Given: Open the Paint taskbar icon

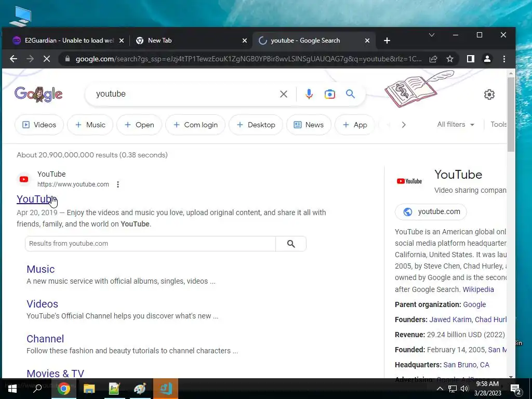Looking at the screenshot, I should [140, 389].
